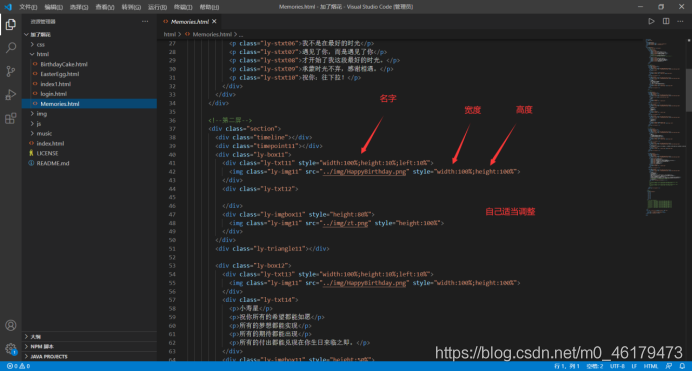Open the Search view in the activity bar

pyautogui.click(x=11, y=47)
